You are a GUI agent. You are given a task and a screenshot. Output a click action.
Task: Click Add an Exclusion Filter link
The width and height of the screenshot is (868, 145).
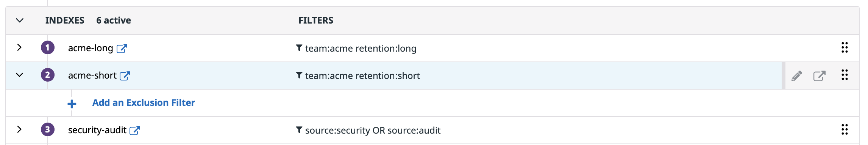pyautogui.click(x=144, y=102)
